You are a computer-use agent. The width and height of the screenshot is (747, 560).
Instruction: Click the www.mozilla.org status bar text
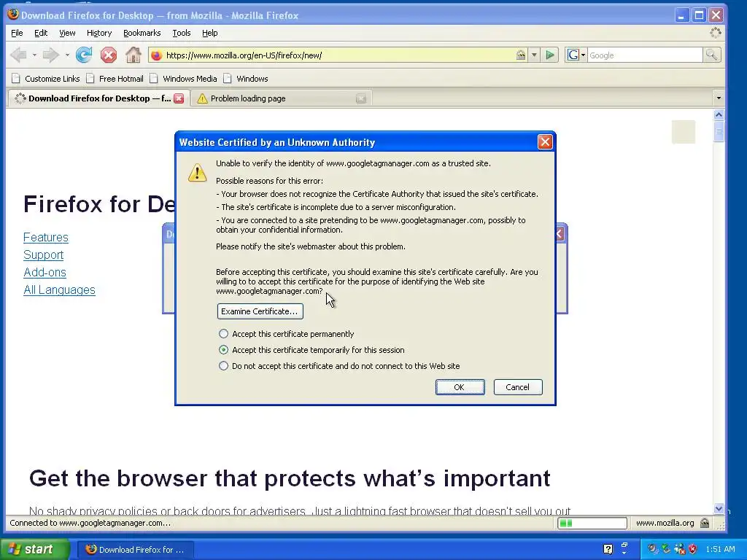click(x=665, y=523)
